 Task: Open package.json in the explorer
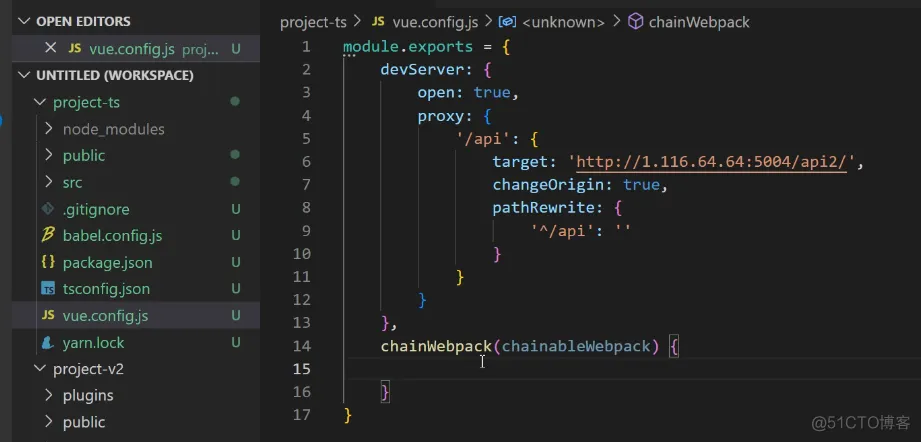click(107, 262)
